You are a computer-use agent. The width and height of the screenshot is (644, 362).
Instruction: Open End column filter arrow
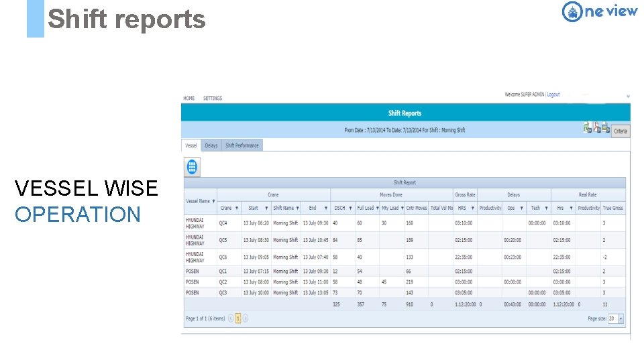(326, 208)
